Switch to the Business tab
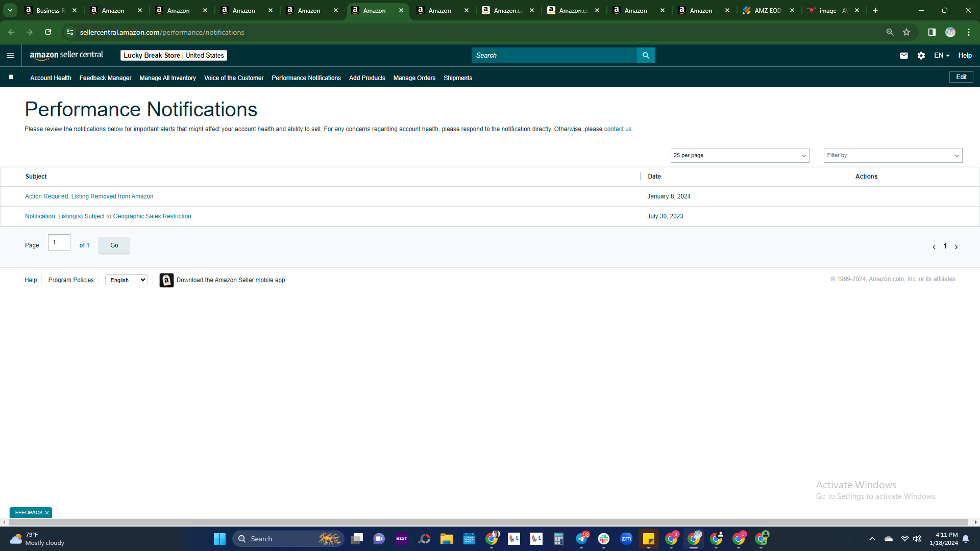The width and height of the screenshot is (980, 551). coord(51,10)
